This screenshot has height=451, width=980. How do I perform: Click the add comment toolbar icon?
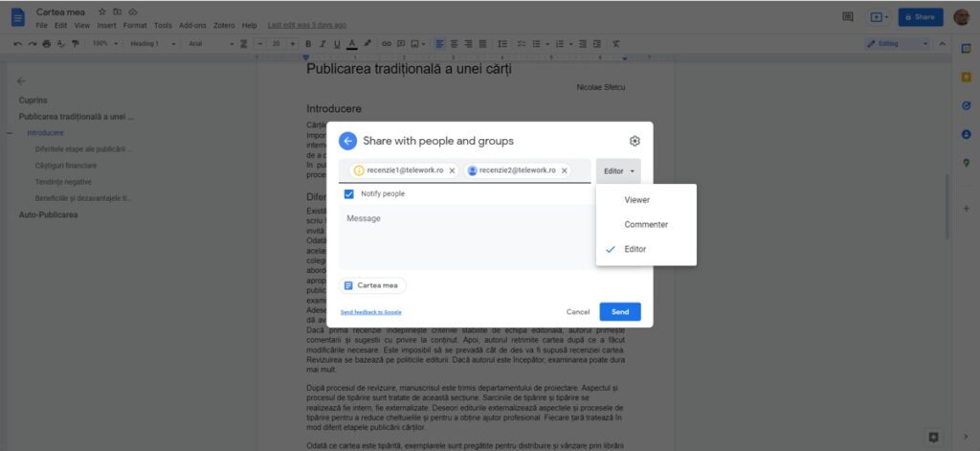401,44
